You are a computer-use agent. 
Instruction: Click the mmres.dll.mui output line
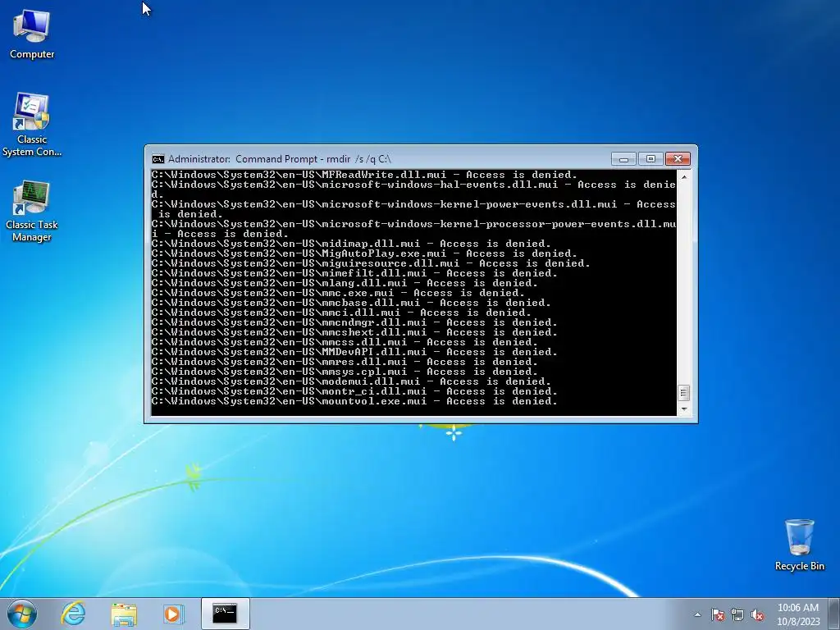pyautogui.click(x=345, y=362)
